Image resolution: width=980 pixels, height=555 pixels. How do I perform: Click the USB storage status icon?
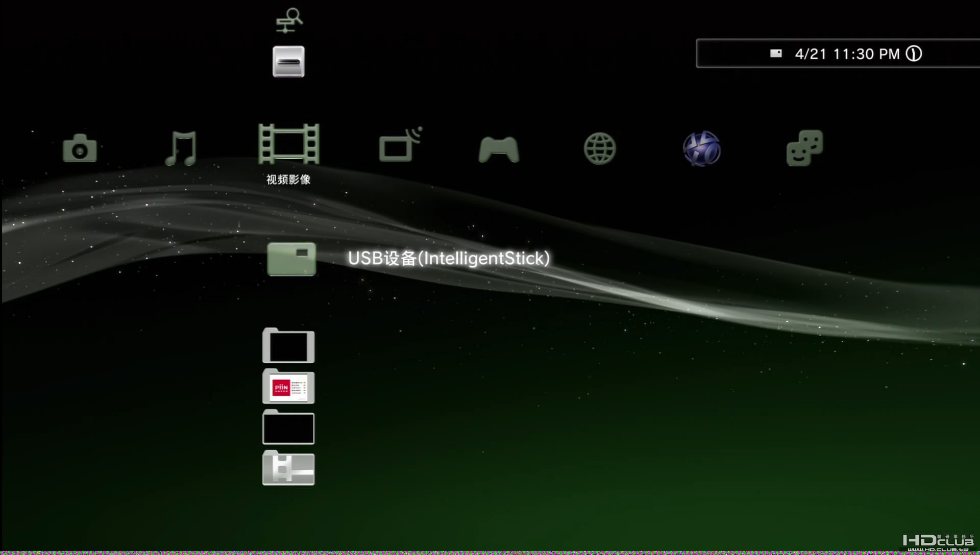click(x=776, y=54)
